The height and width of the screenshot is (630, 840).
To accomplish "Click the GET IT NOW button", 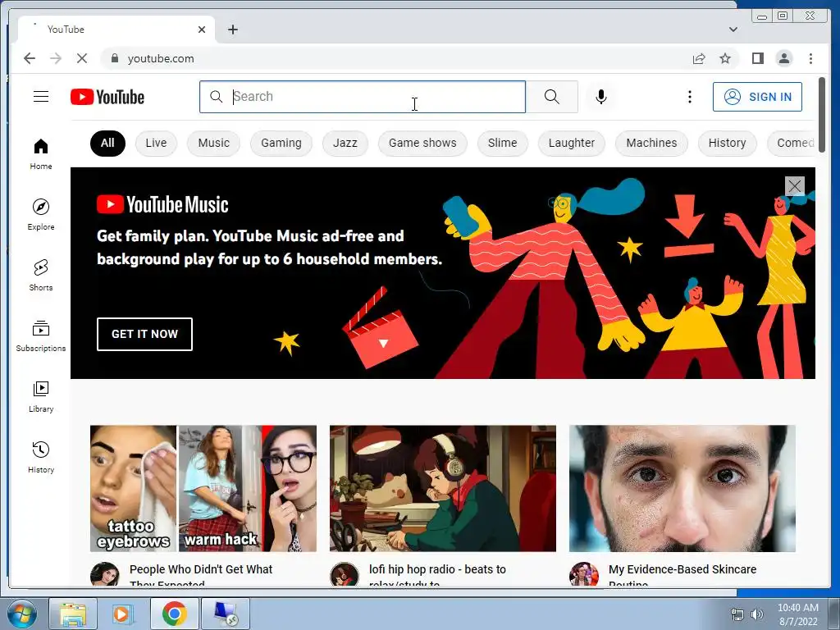I will point(144,335).
